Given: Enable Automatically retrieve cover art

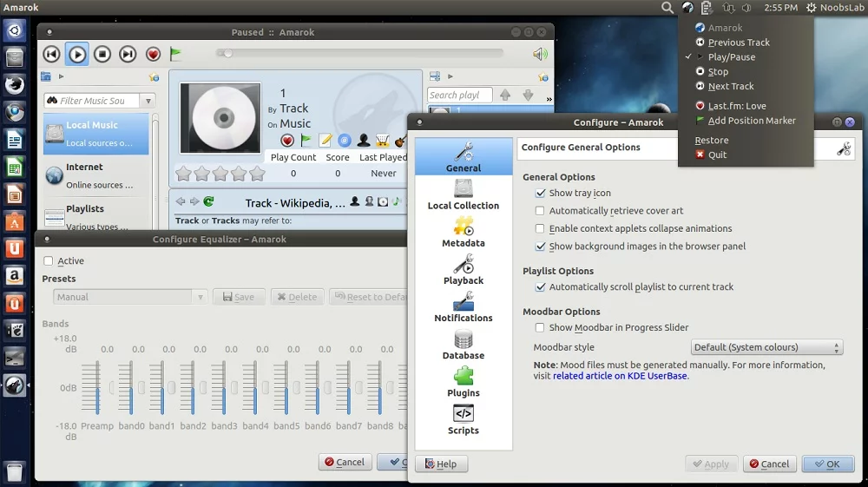Looking at the screenshot, I should 541,211.
